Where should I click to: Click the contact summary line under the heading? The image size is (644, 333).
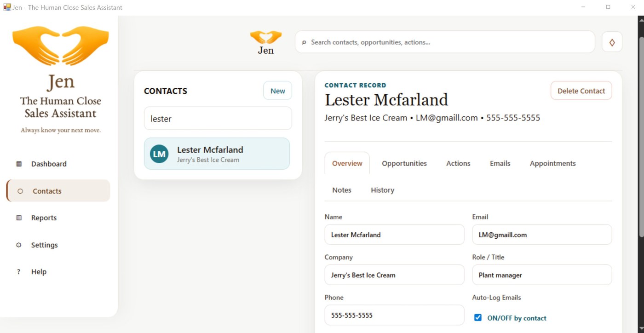click(x=432, y=118)
